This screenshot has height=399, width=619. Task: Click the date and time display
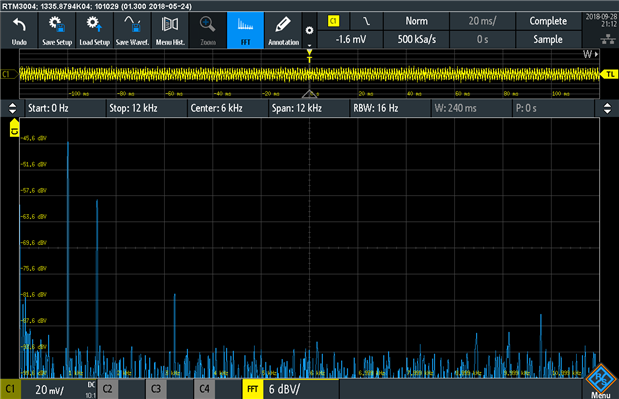click(x=601, y=21)
